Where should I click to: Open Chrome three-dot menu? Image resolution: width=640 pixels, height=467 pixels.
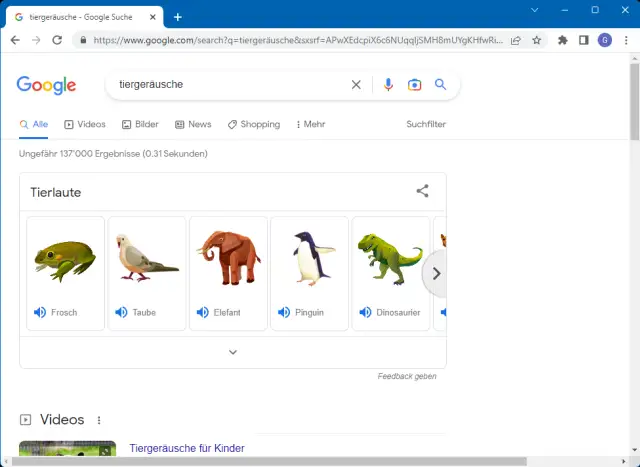[x=626, y=40]
